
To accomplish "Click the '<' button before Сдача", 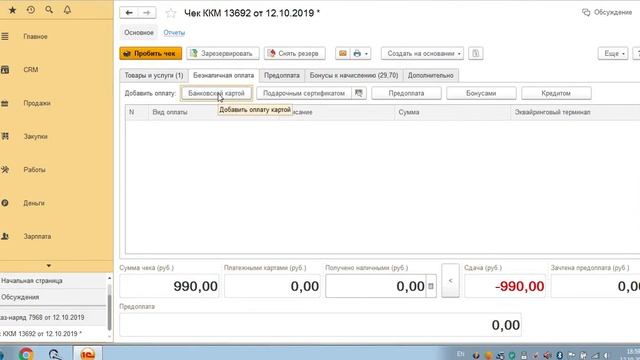I will (450, 280).
